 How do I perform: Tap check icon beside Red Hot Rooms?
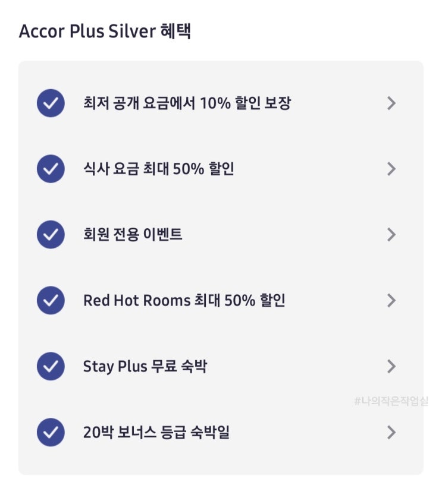(x=51, y=301)
